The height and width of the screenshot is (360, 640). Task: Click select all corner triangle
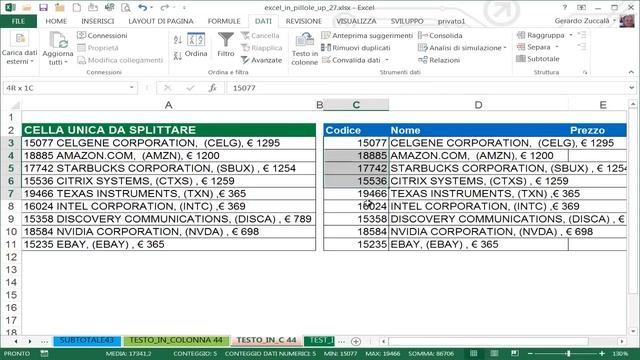coord(15,105)
